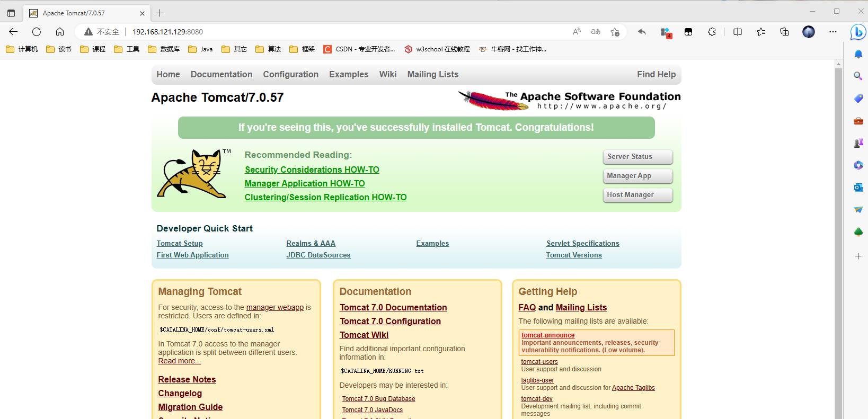Open the Outlook icon in Edge sidebar
Viewport: 868px width, 419px height.
pyautogui.click(x=858, y=188)
